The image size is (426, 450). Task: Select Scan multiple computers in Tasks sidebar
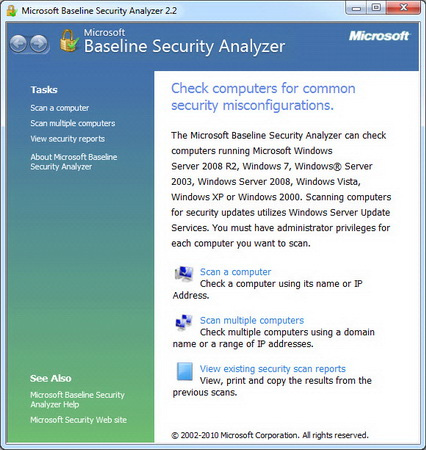pyautogui.click(x=73, y=123)
